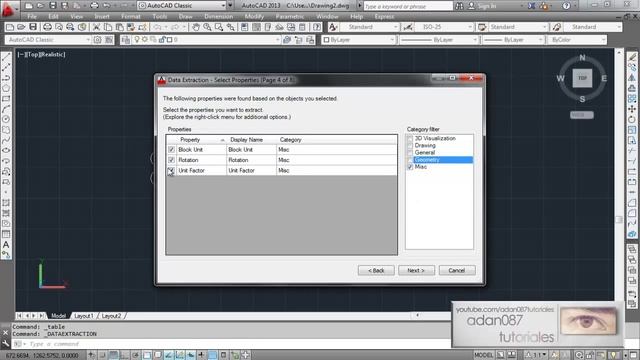Click the Text Style icon
Viewport: 640px width, 360px height.
333,27
